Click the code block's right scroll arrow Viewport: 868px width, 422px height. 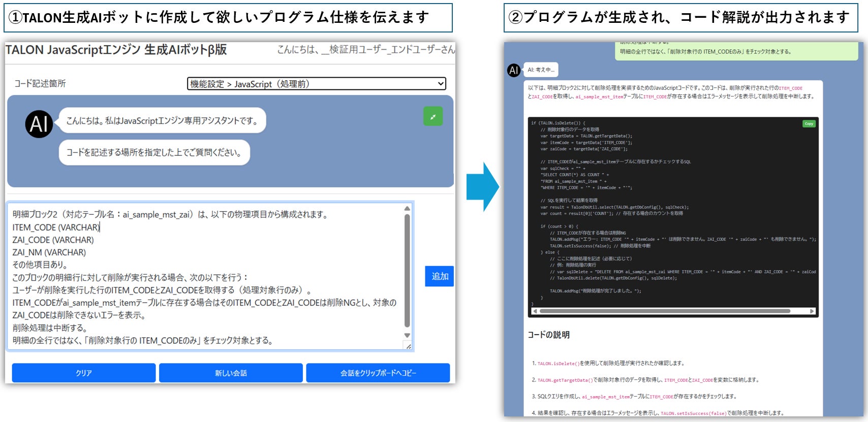(x=812, y=311)
